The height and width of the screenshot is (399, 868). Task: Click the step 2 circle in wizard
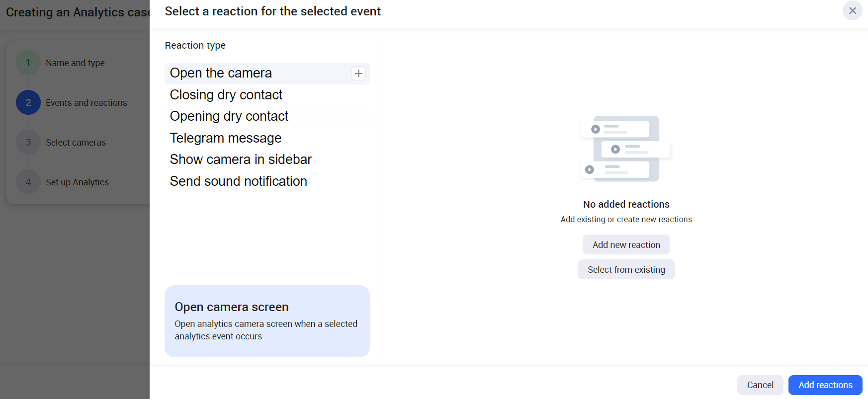click(x=28, y=103)
